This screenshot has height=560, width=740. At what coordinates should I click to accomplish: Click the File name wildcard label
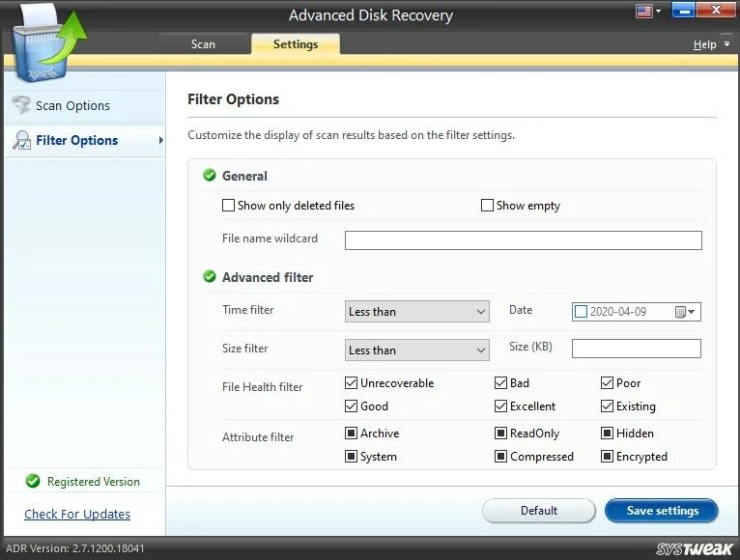270,238
